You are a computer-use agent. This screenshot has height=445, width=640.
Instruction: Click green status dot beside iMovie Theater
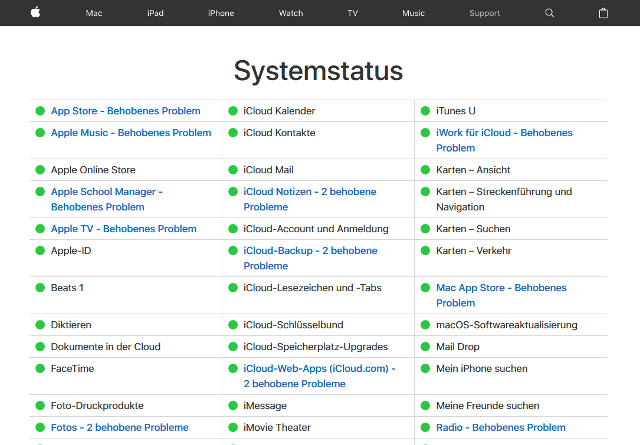pos(233,427)
